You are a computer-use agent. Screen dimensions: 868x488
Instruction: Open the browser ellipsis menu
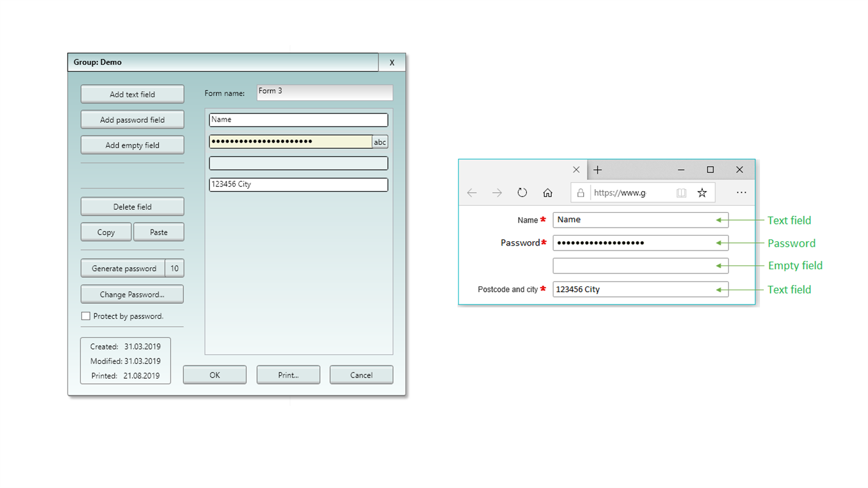pos(741,192)
